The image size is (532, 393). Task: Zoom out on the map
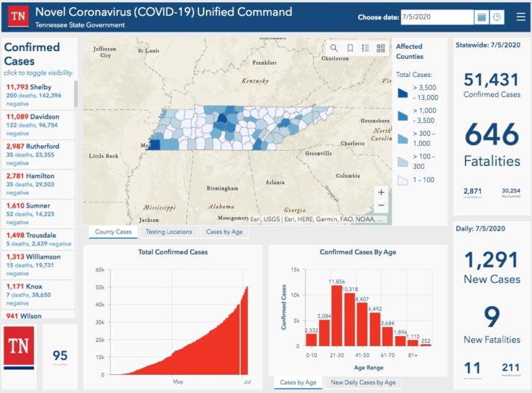(x=381, y=205)
